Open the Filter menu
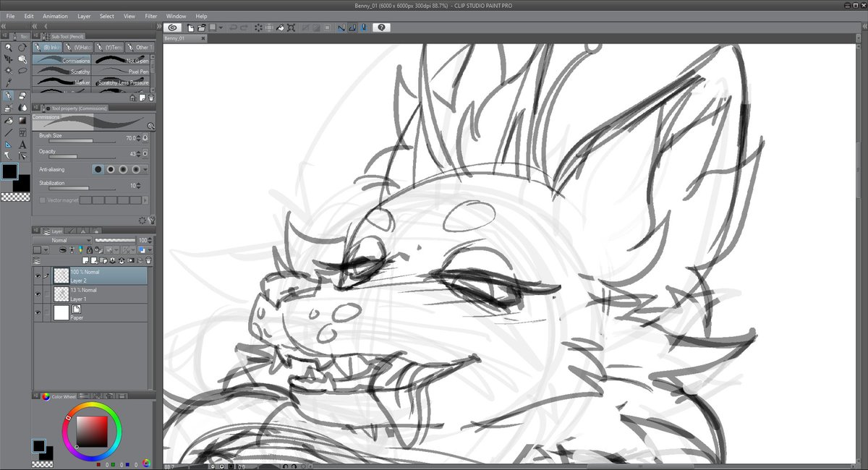 [150, 16]
